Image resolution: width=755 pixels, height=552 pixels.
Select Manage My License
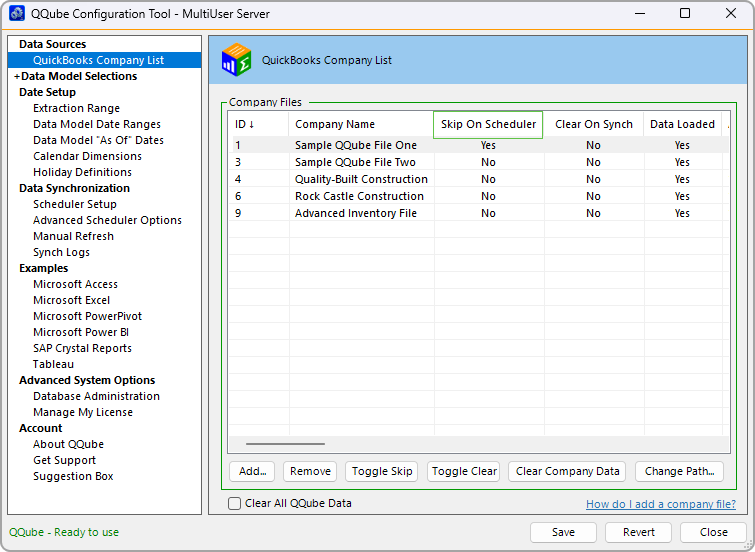[x=83, y=412]
